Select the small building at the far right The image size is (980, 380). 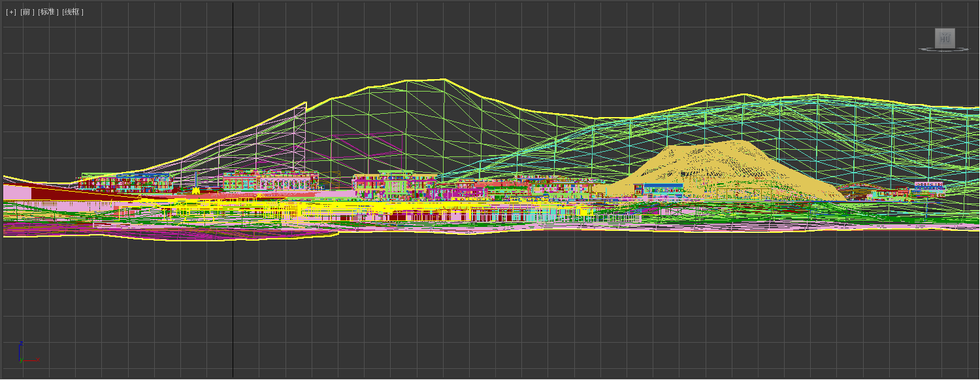point(929,189)
